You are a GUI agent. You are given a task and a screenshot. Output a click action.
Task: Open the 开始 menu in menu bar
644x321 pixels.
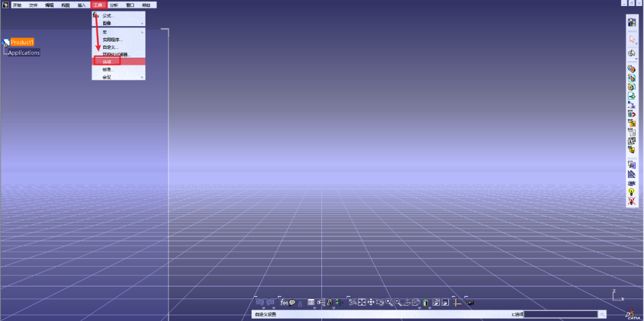tap(17, 5)
